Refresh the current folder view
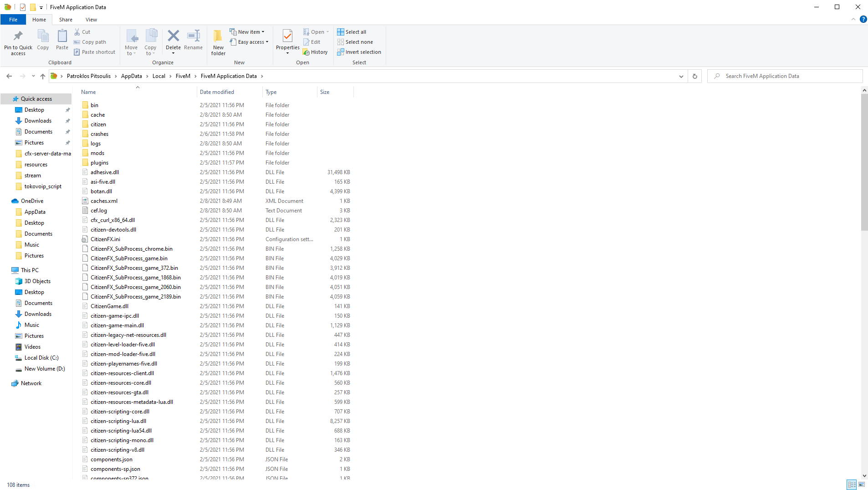This screenshot has height=490, width=868. tap(694, 76)
